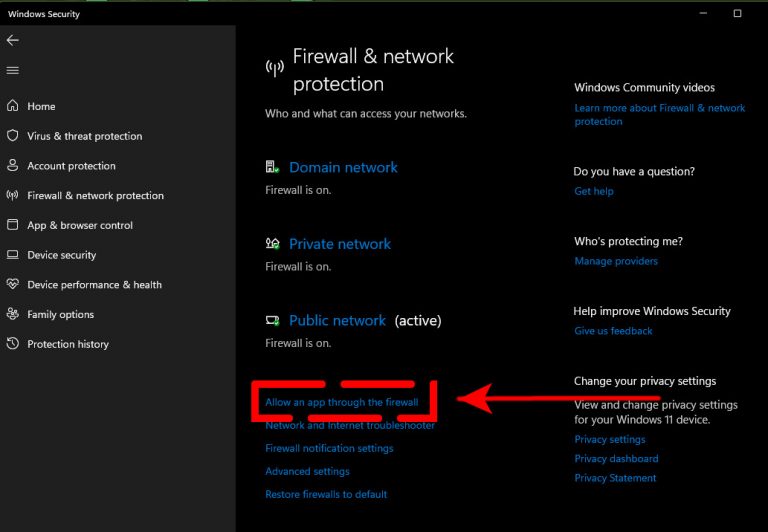Click the Device performance & health heart icon

point(13,284)
